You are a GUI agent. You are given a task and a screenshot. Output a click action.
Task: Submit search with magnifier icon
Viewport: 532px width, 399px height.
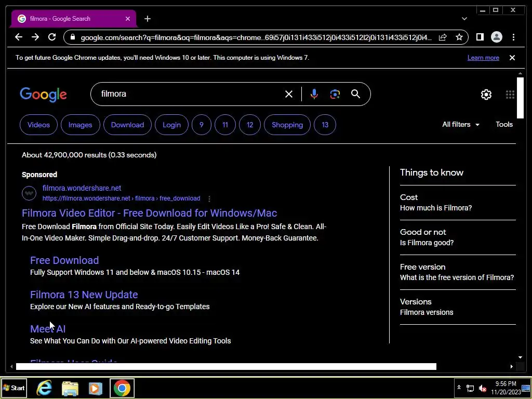355,94
